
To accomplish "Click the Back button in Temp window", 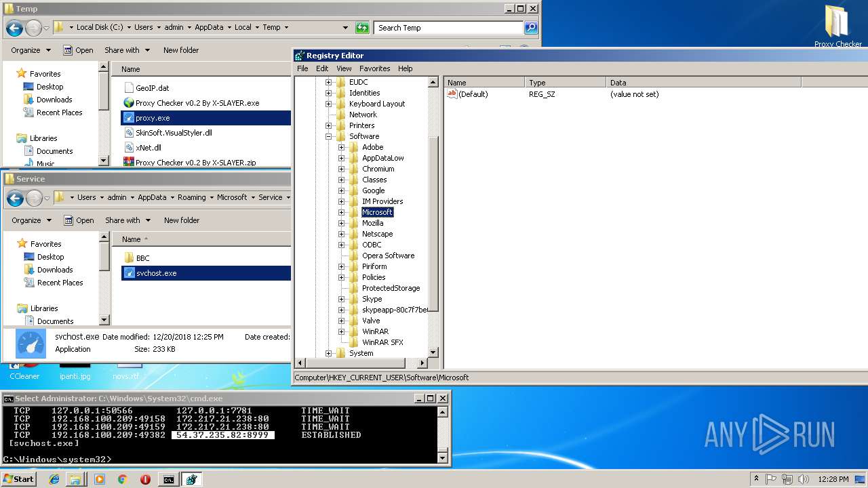I will tap(14, 28).
